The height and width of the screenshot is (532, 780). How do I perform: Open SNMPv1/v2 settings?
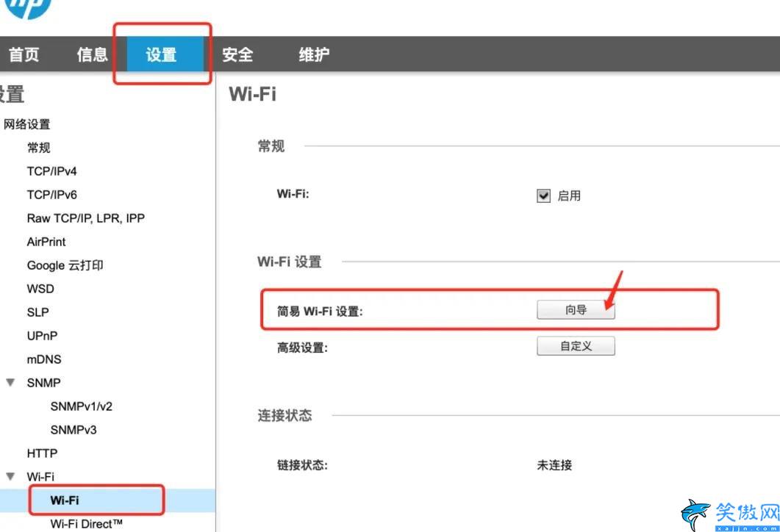tap(81, 406)
